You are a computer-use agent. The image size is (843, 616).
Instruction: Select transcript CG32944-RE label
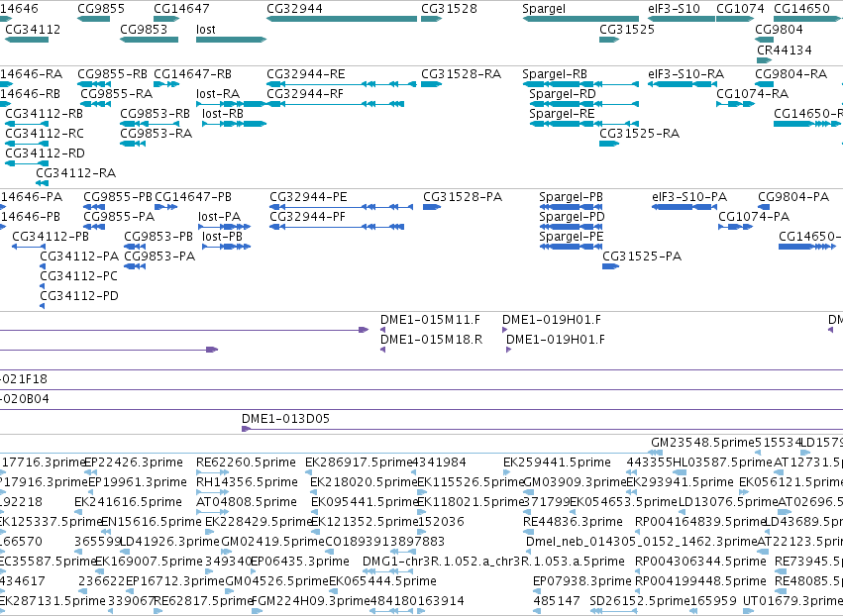coord(306,73)
